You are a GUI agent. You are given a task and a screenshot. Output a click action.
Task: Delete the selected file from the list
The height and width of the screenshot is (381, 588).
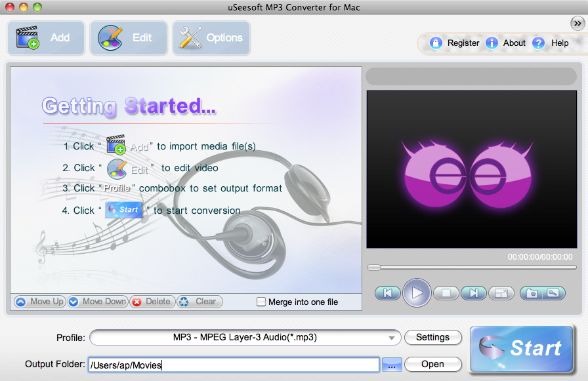click(152, 302)
